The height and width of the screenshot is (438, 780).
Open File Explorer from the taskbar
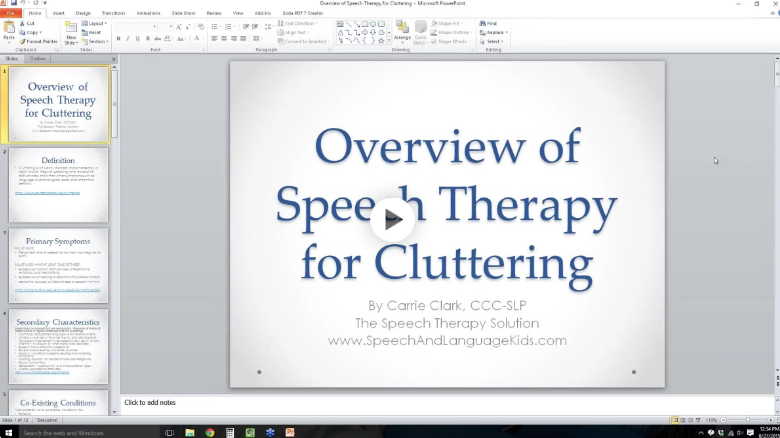[190, 433]
